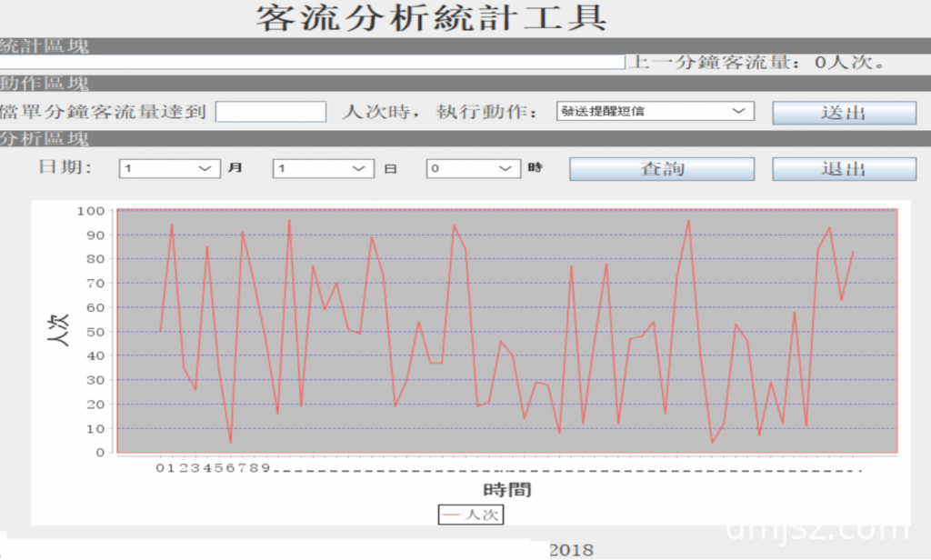Click the wide white statistics text field
Image resolution: width=931 pixels, height=560 pixels.
[x=312, y=62]
